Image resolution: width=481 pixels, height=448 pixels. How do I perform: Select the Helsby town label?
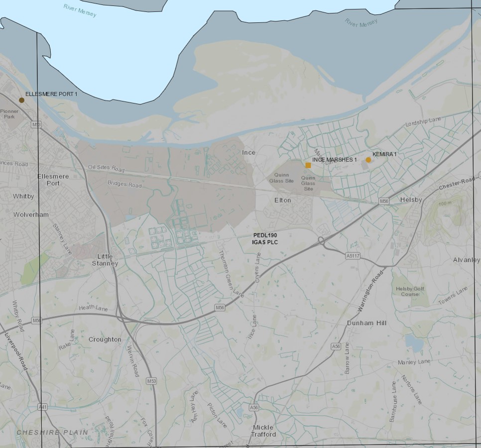(411, 200)
